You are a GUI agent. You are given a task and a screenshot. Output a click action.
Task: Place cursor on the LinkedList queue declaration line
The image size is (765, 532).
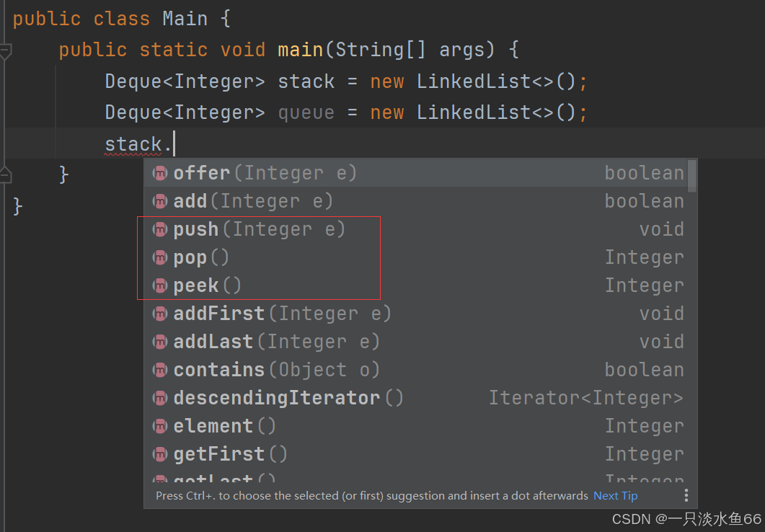(346, 113)
